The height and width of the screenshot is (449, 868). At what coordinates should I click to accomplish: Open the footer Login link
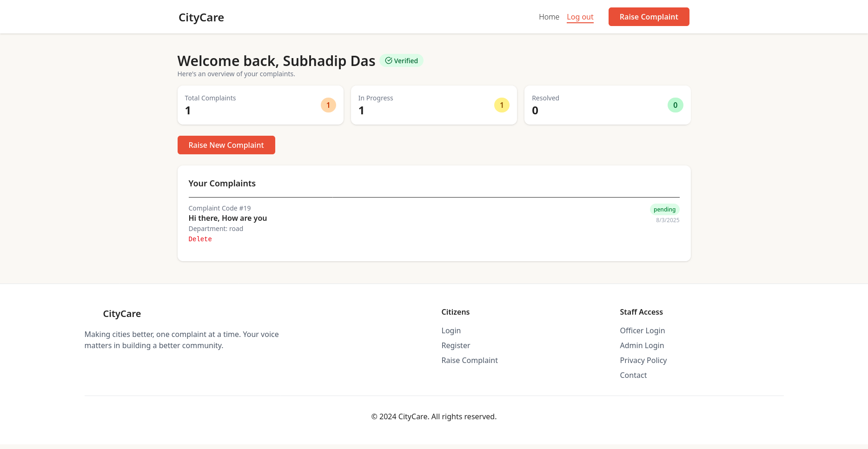pos(451,330)
